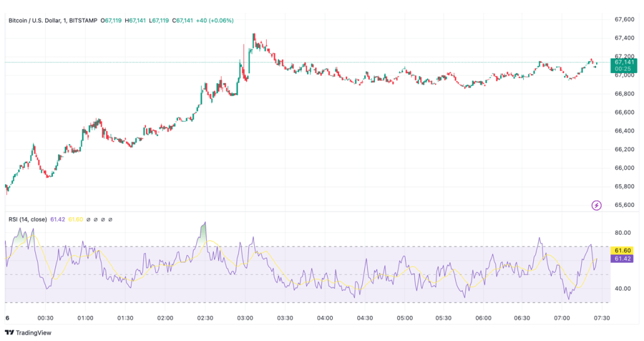Click the 67,400 price axis label

[625, 38]
